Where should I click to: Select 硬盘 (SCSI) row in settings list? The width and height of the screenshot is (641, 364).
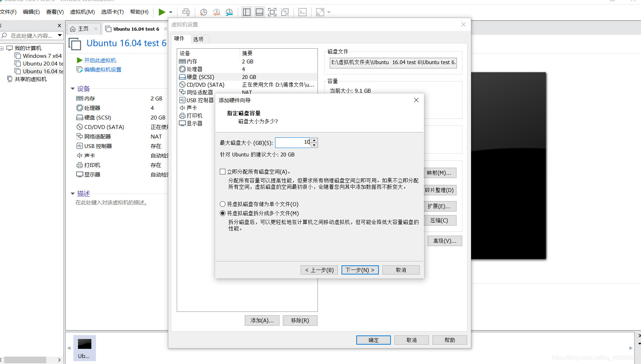(x=247, y=77)
